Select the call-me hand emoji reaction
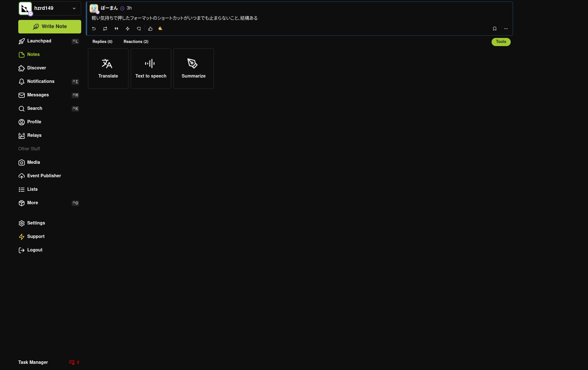Viewport: 588px width, 370px height. click(x=160, y=28)
